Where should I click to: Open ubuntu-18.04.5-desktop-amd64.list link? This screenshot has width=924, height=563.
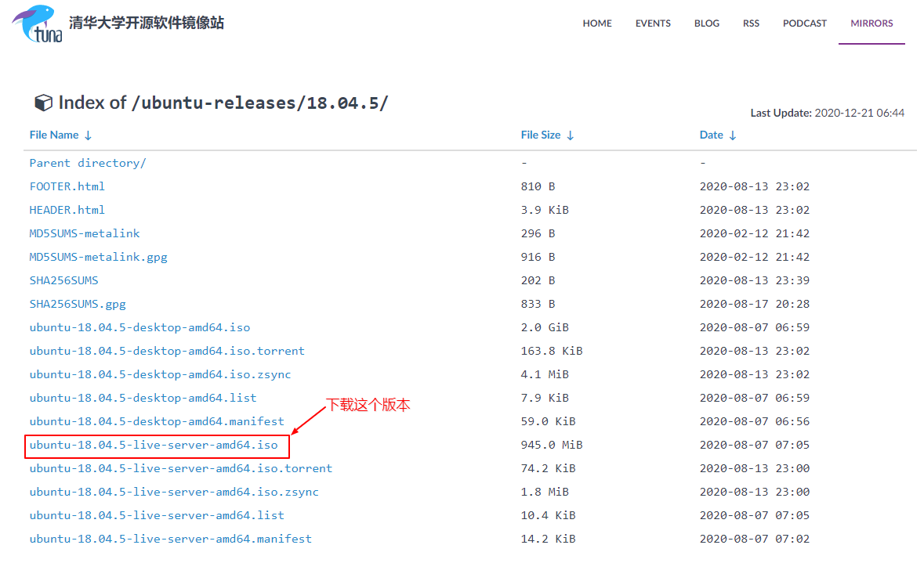pos(143,398)
